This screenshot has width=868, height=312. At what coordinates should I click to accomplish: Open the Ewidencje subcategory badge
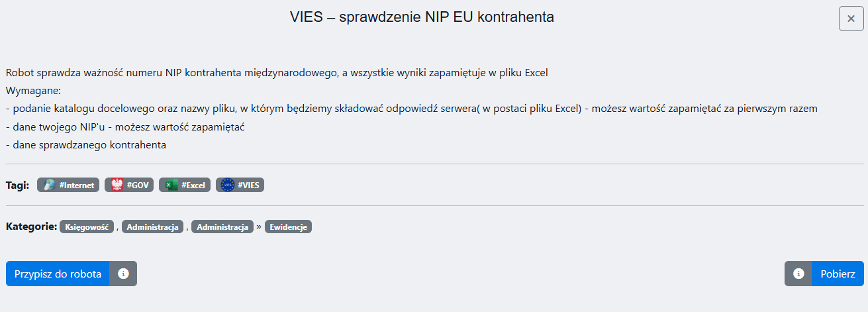[288, 227]
